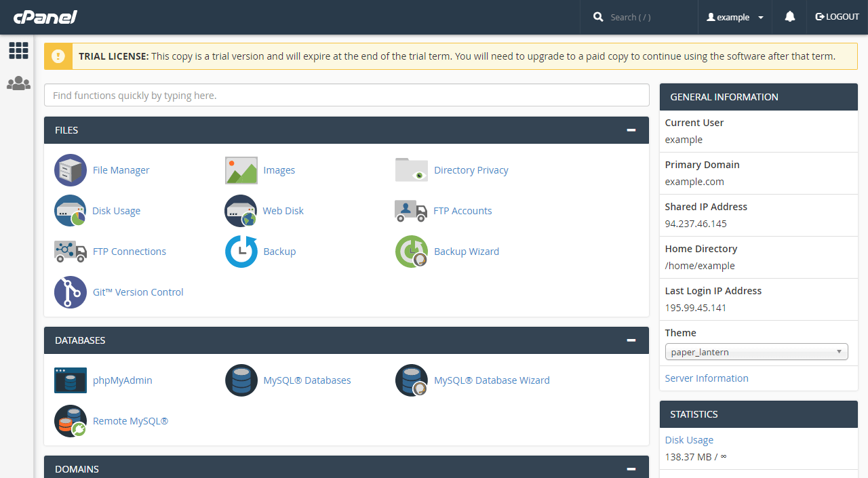Collapse the Files section

click(x=631, y=130)
